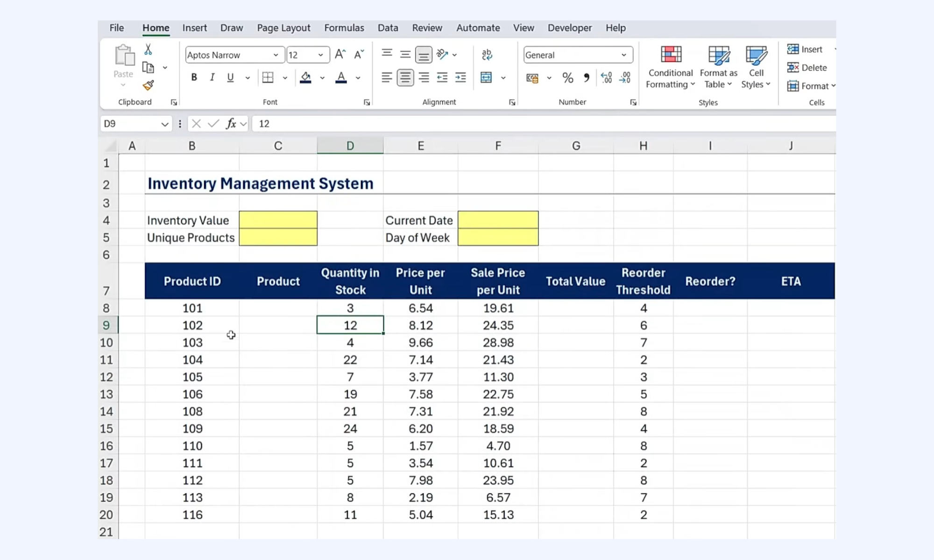Click Decrease Indent icon
934x560 pixels.
tap(442, 77)
